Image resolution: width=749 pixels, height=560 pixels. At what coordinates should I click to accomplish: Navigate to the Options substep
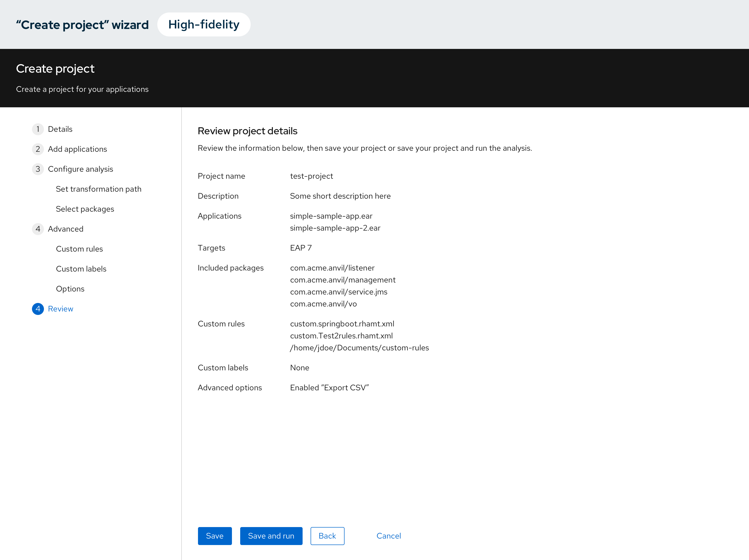point(70,289)
